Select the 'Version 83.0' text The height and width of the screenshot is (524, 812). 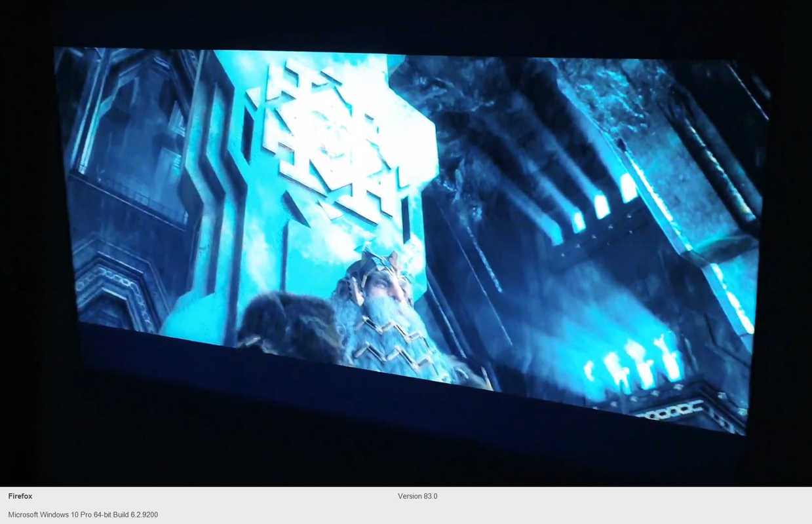(417, 496)
